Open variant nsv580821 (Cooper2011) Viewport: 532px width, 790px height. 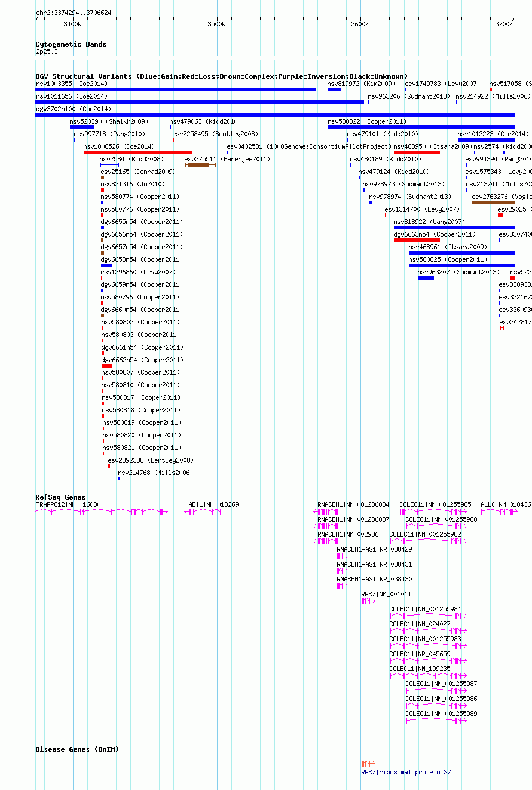[x=142, y=448]
